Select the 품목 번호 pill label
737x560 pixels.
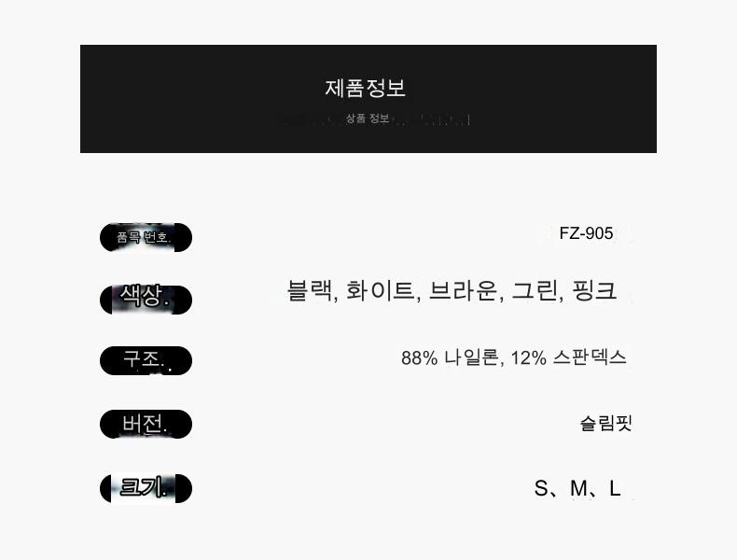coord(145,238)
